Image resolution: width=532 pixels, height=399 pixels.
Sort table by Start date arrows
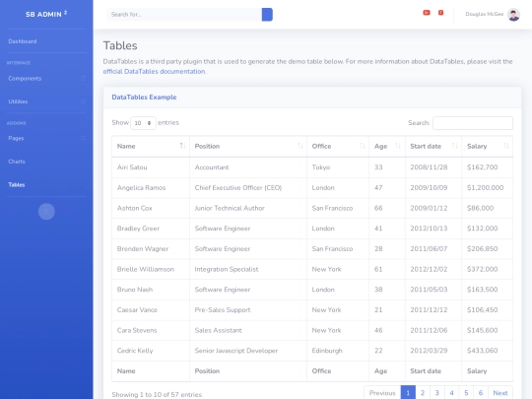(454, 146)
